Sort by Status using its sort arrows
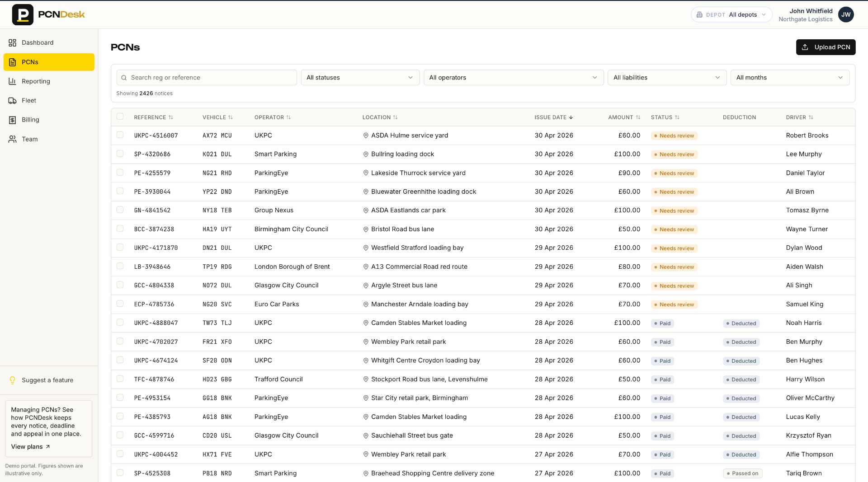The height and width of the screenshot is (482, 868). click(x=677, y=117)
